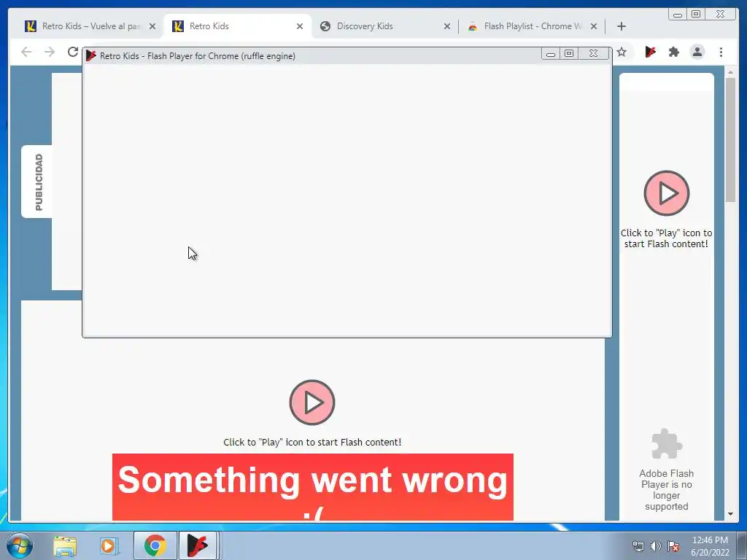747x560 pixels.
Task: Switch to the 'Retro Kids – Vuelve al pas' tab
Action: (90, 26)
